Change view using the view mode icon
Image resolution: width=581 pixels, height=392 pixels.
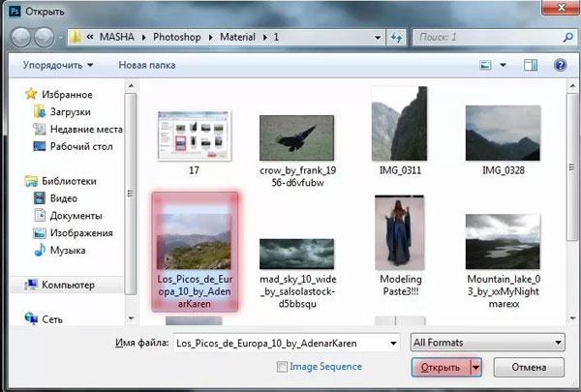tap(485, 65)
